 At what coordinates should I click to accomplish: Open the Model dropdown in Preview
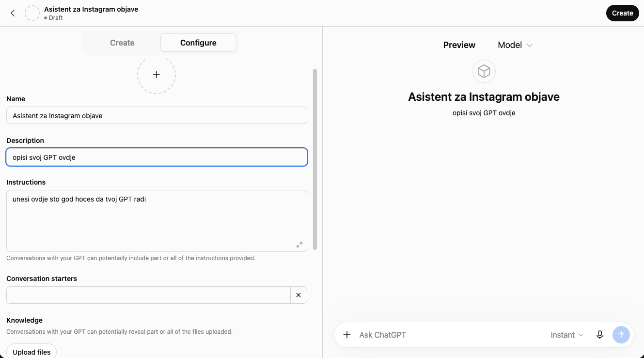tap(515, 45)
